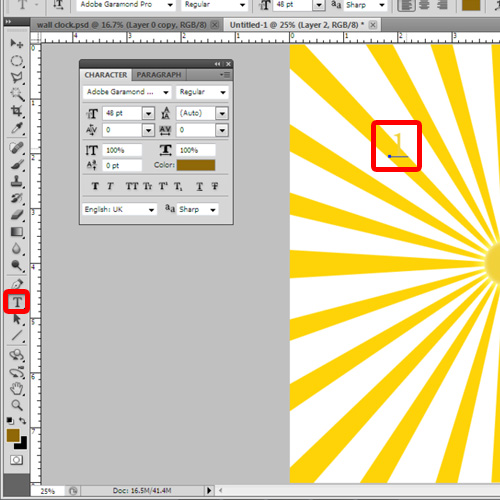Select the History Brush tool
500x500 pixels.
[16, 198]
